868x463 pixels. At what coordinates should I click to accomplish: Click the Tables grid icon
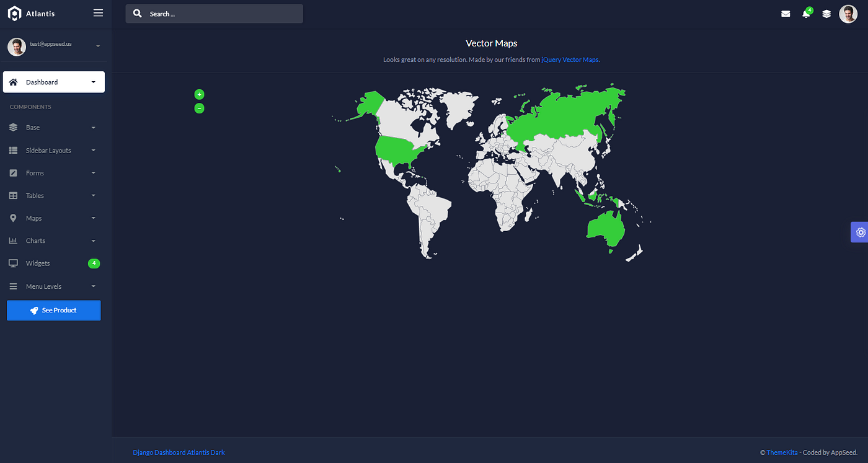[x=13, y=195]
